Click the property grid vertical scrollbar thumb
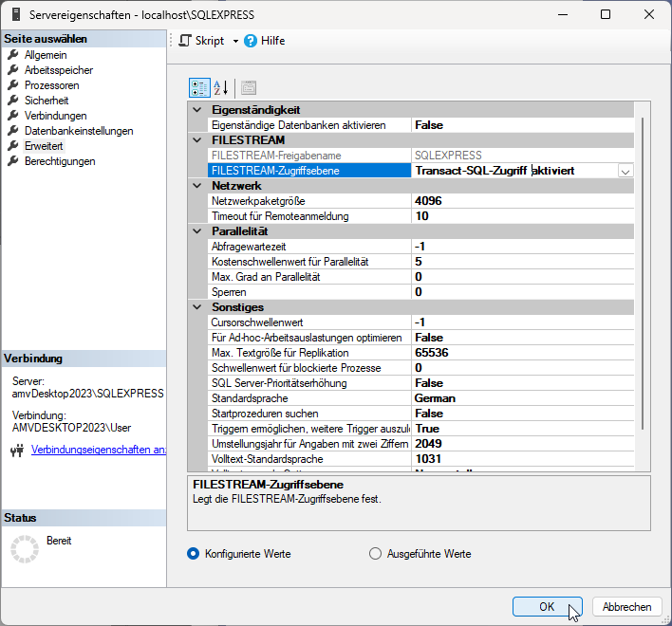Screen dimensions: 672x626 click(x=643, y=273)
